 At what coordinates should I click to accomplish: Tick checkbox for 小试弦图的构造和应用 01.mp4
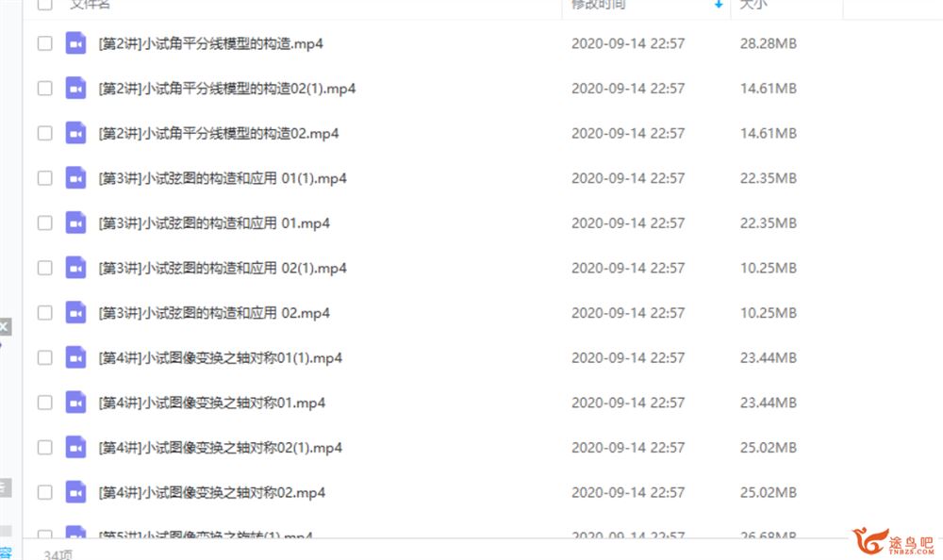(x=45, y=223)
